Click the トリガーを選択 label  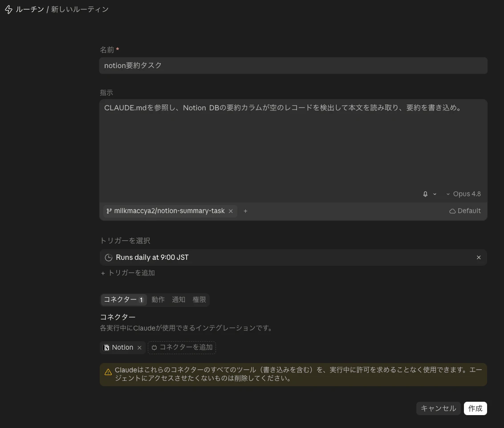pyautogui.click(x=125, y=241)
